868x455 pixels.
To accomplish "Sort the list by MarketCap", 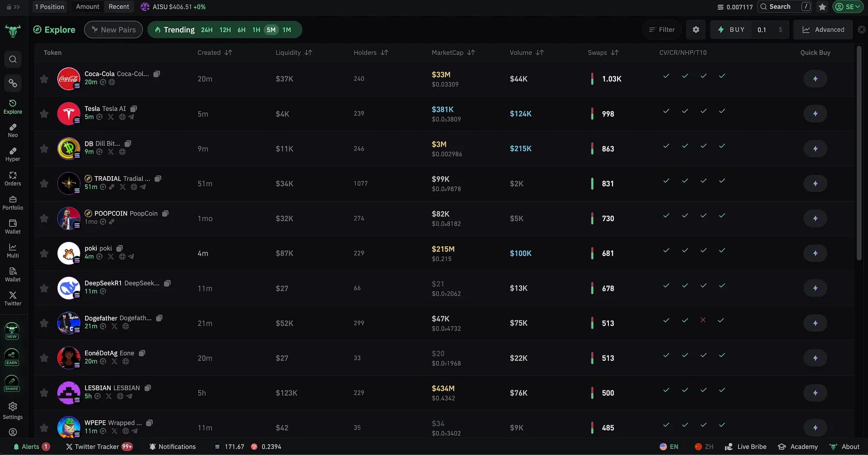I will (453, 52).
